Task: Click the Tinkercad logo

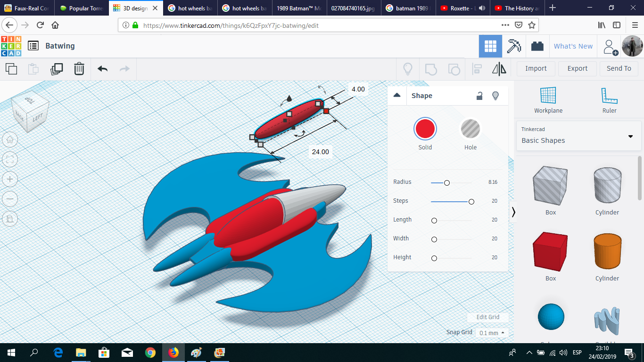Action: (11, 46)
